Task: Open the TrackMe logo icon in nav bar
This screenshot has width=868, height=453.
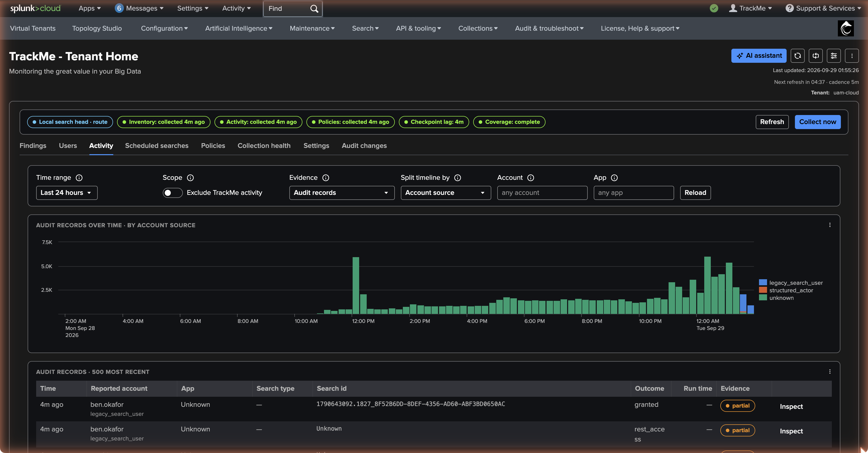Action: point(845,28)
